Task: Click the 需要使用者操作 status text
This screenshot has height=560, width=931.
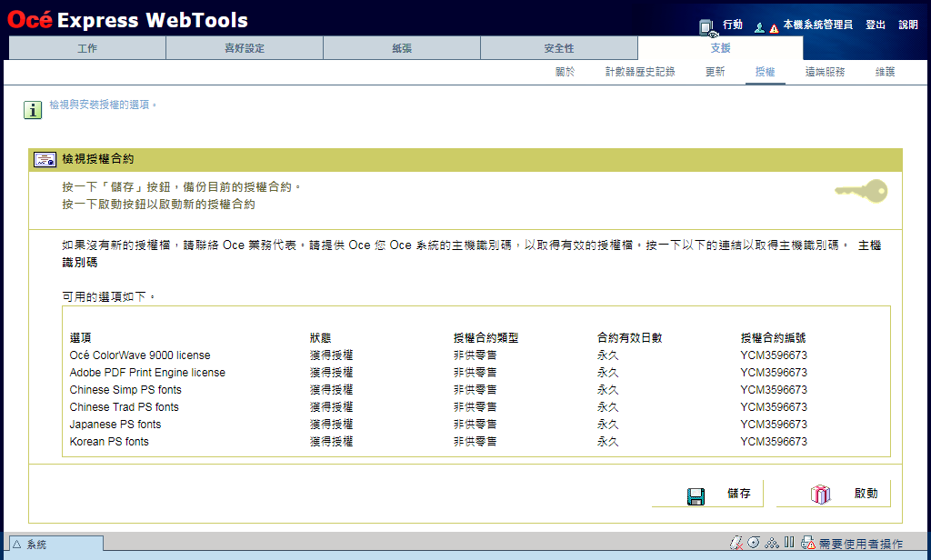Action: [x=861, y=544]
